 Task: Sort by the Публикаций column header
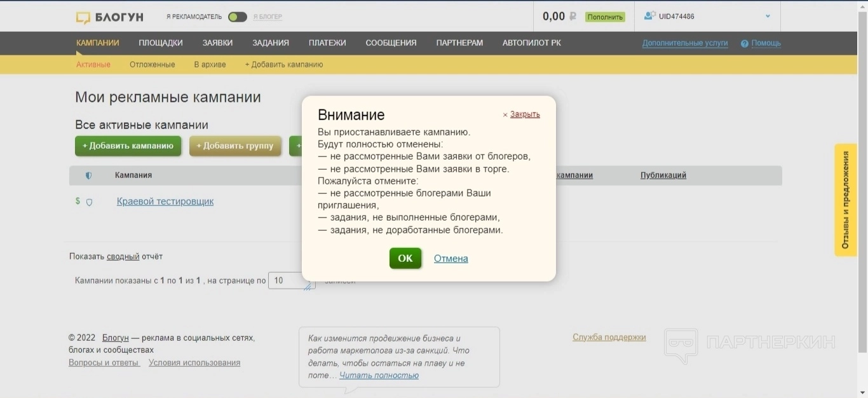point(663,175)
